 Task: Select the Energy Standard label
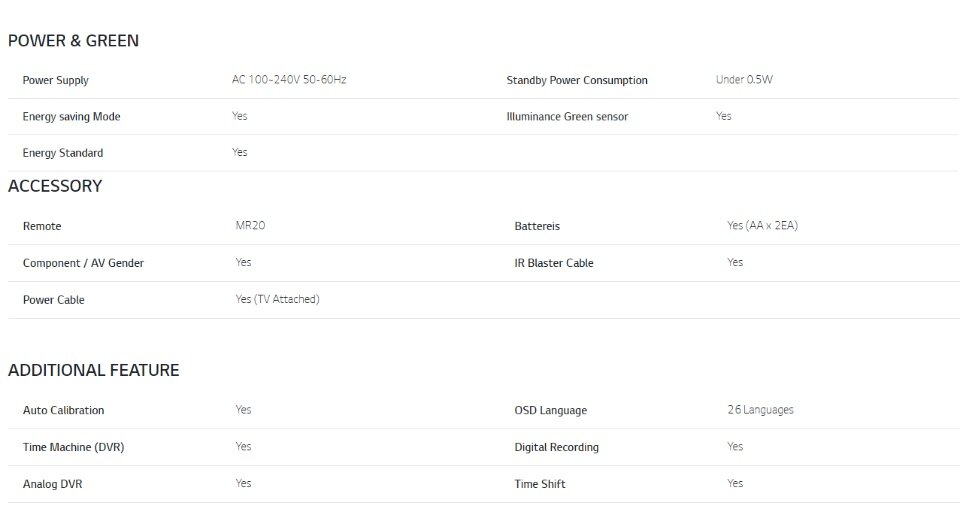[63, 153]
